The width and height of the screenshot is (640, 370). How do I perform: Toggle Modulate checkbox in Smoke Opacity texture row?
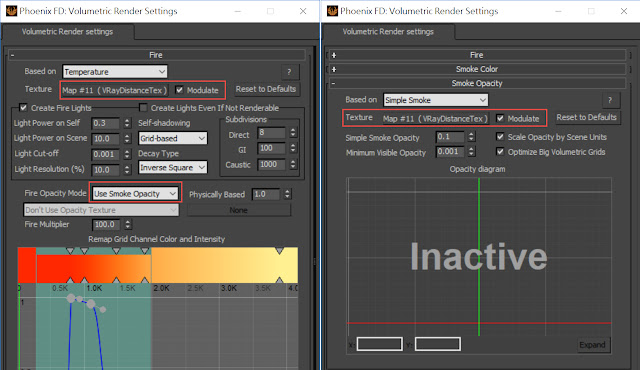click(500, 118)
